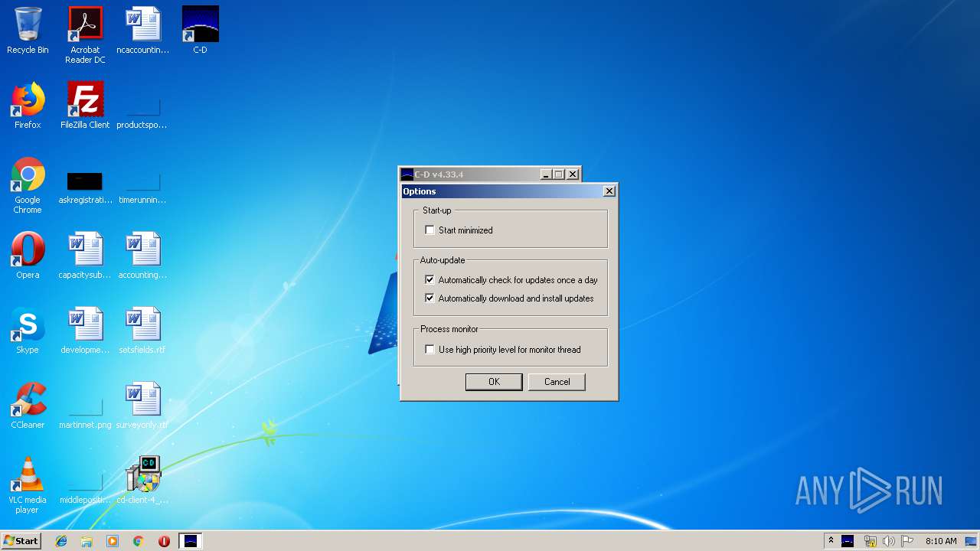980x551 pixels.
Task: Enable high priority level for monitor thread
Action: click(430, 349)
